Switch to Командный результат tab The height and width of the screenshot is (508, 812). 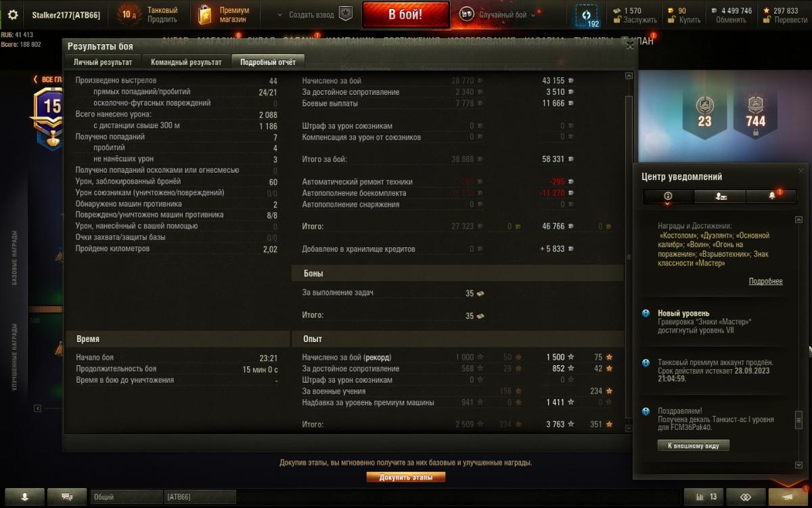[x=186, y=62]
